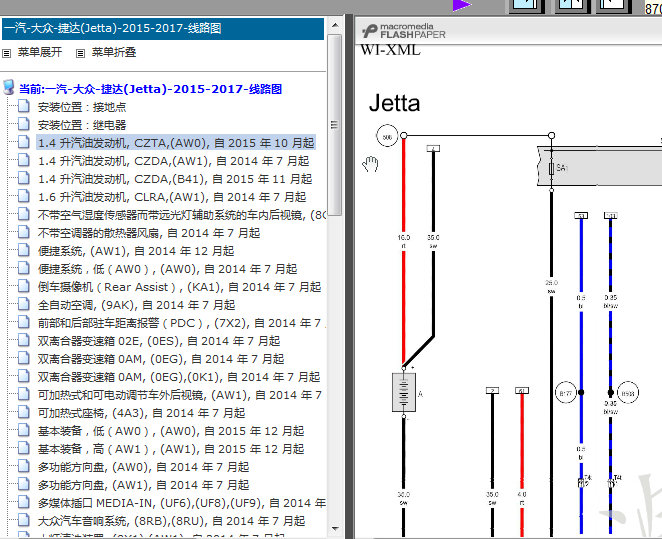Image resolution: width=662 pixels, height=539 pixels.
Task: Click page icon beside 基本装备，高（AW1）
Action: [x=24, y=449]
